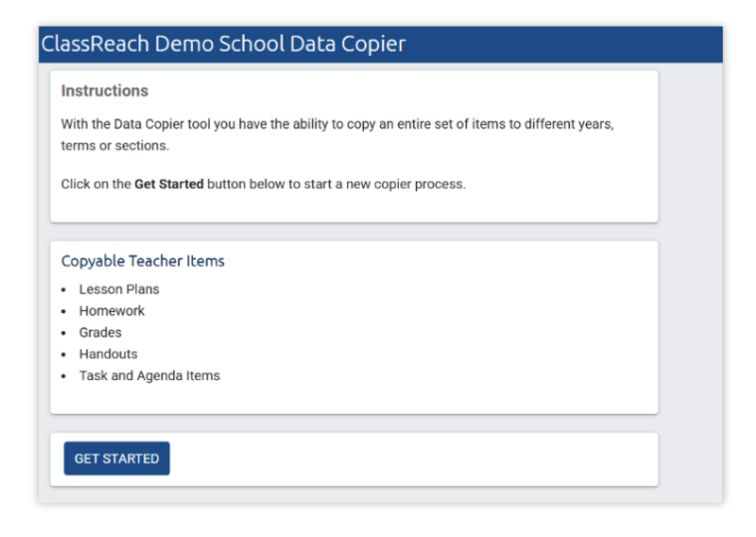This screenshot has height=537, width=756.
Task: Click the words "different years" in instructions
Action: coord(571,125)
